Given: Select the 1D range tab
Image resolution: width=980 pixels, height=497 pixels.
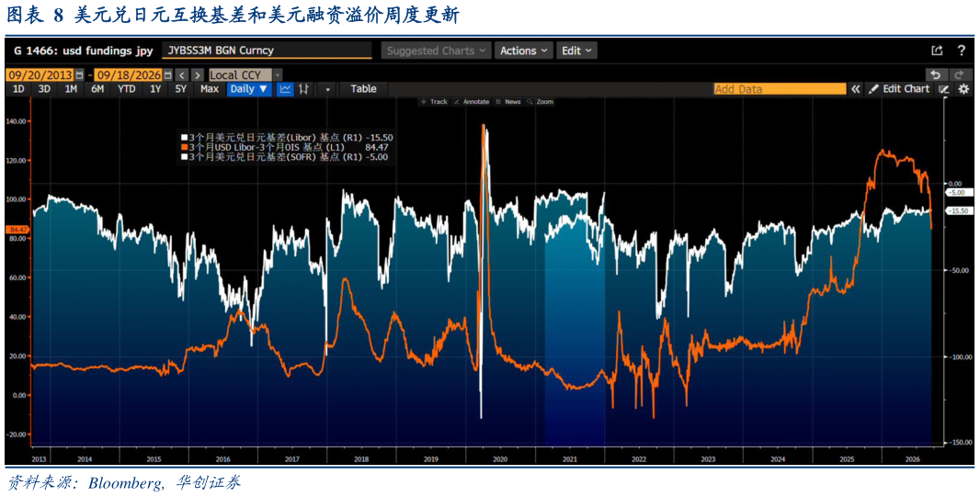Looking at the screenshot, I should (x=18, y=89).
